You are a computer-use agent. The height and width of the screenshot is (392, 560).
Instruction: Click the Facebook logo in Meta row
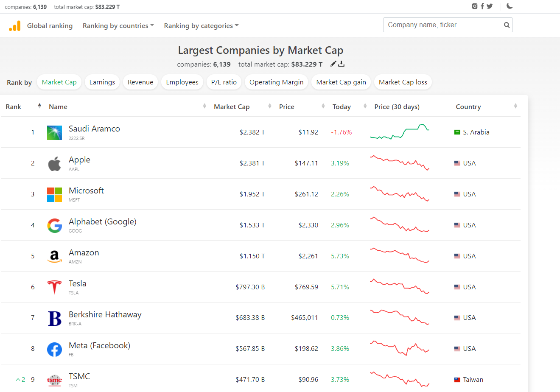(x=54, y=349)
